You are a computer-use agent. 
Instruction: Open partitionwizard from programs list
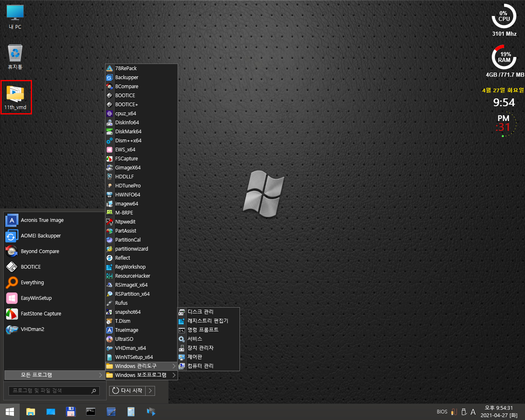(x=142, y=249)
